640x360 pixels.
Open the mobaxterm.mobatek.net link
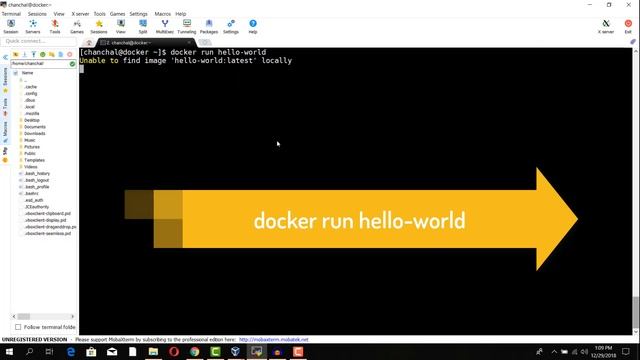pos(273,340)
